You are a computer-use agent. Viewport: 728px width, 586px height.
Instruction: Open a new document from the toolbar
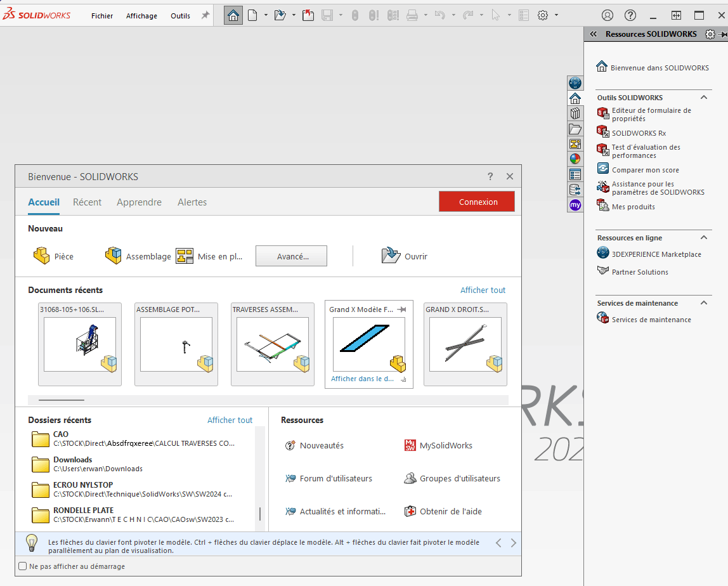(252, 15)
